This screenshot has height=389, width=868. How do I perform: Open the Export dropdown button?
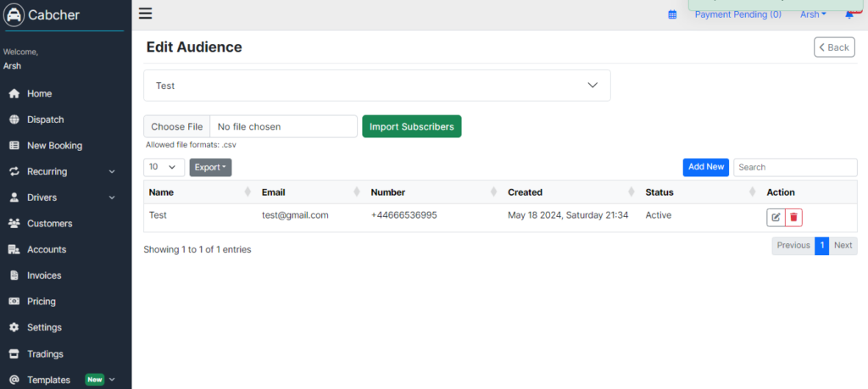210,167
